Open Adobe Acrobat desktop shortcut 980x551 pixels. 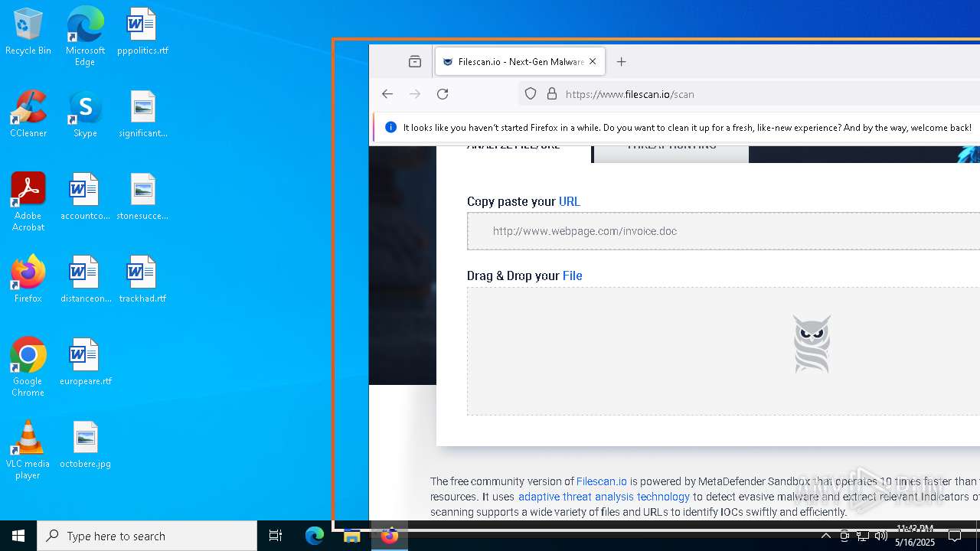point(28,202)
